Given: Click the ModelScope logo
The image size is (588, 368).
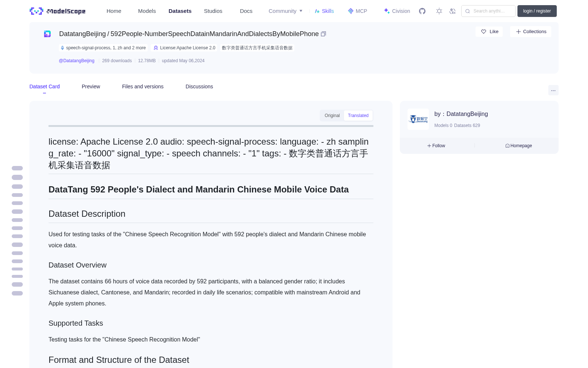Looking at the screenshot, I should tap(57, 11).
